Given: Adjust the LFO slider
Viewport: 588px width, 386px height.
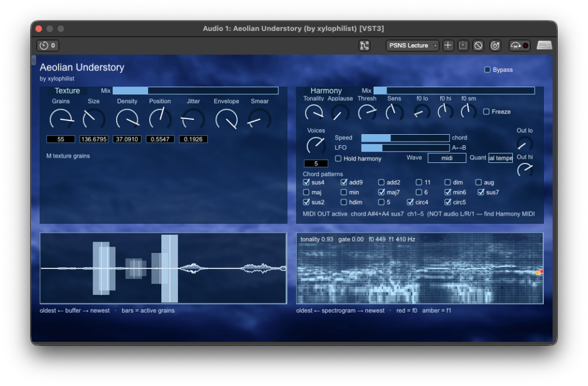Looking at the screenshot, I should pyautogui.click(x=405, y=148).
